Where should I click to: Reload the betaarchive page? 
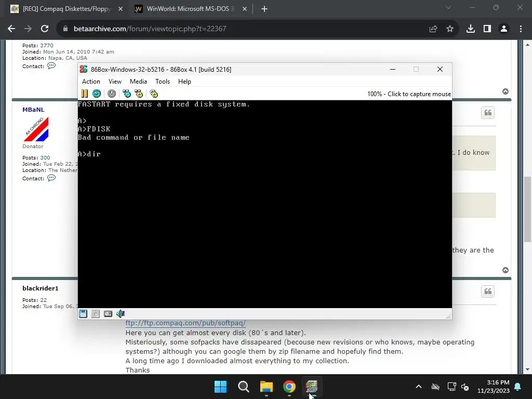coord(45,29)
